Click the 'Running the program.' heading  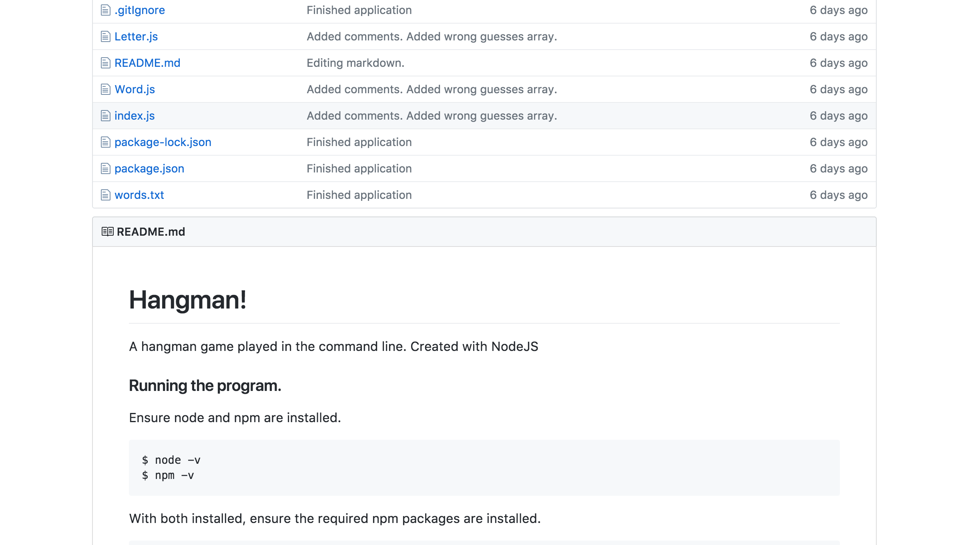205,386
